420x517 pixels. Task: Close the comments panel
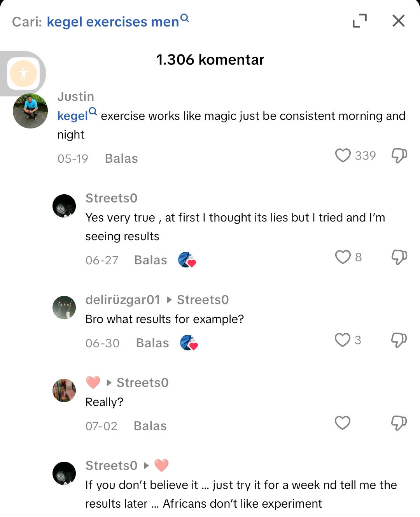399,21
